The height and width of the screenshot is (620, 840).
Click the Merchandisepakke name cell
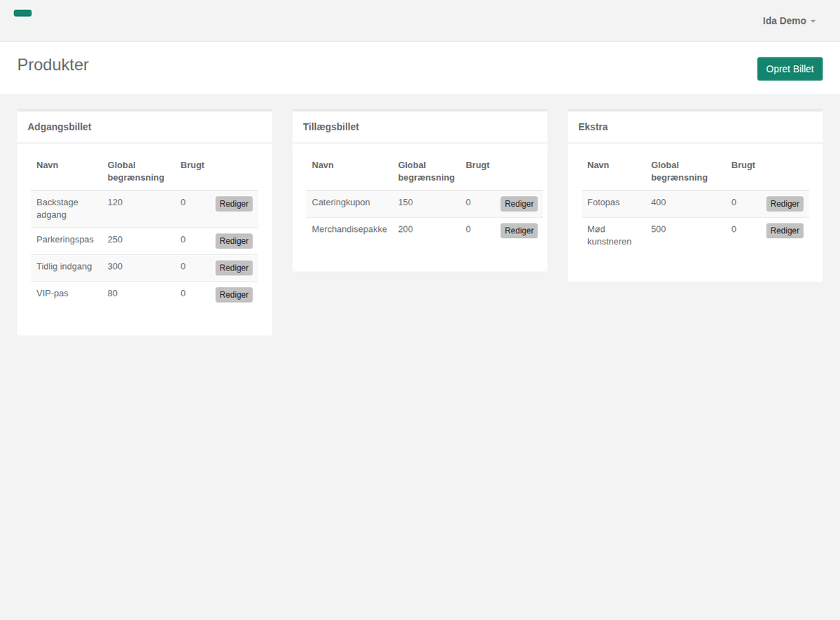[x=349, y=229]
